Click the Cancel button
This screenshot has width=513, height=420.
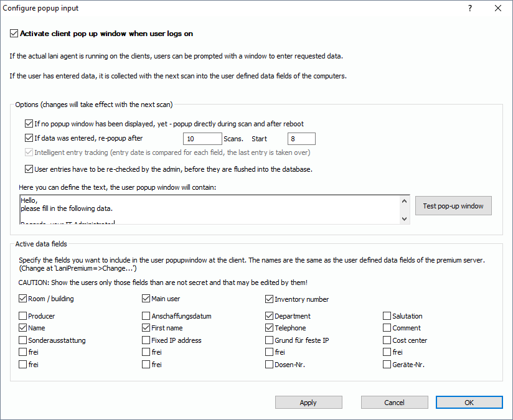[394, 403]
